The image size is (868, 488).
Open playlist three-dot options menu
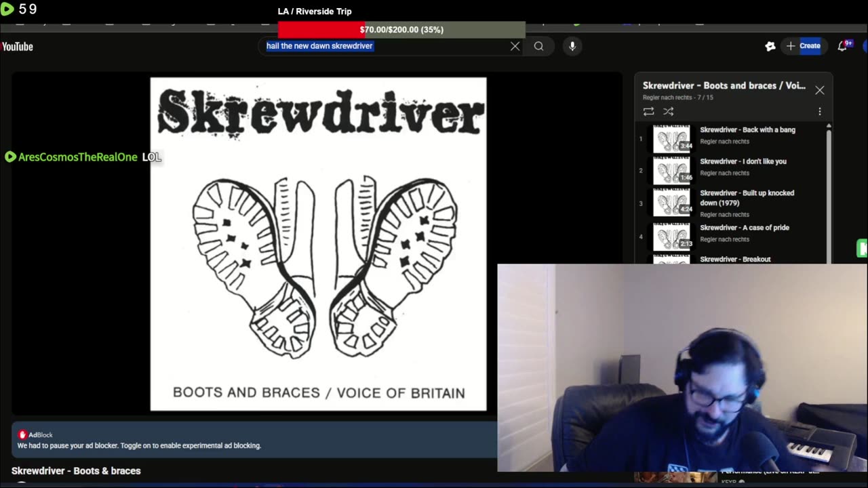[819, 111]
